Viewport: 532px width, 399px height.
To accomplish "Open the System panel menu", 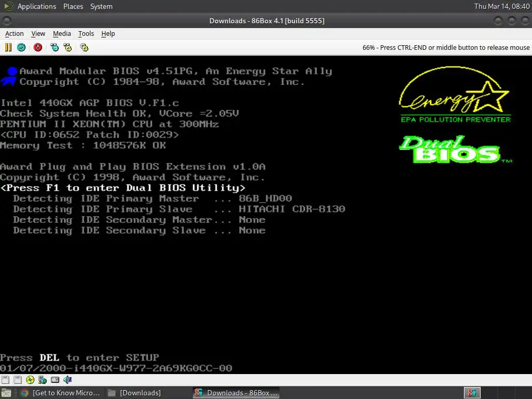I will (101, 6).
